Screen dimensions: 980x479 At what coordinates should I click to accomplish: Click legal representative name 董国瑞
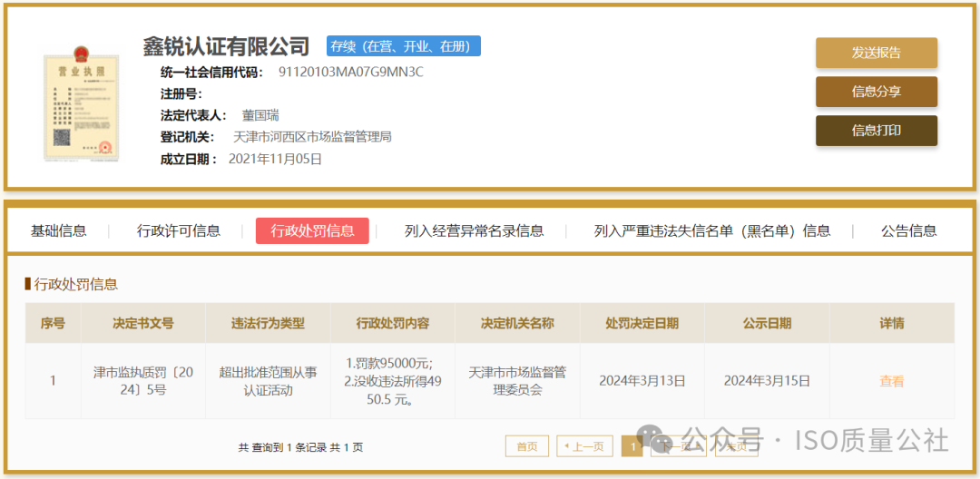point(260,115)
